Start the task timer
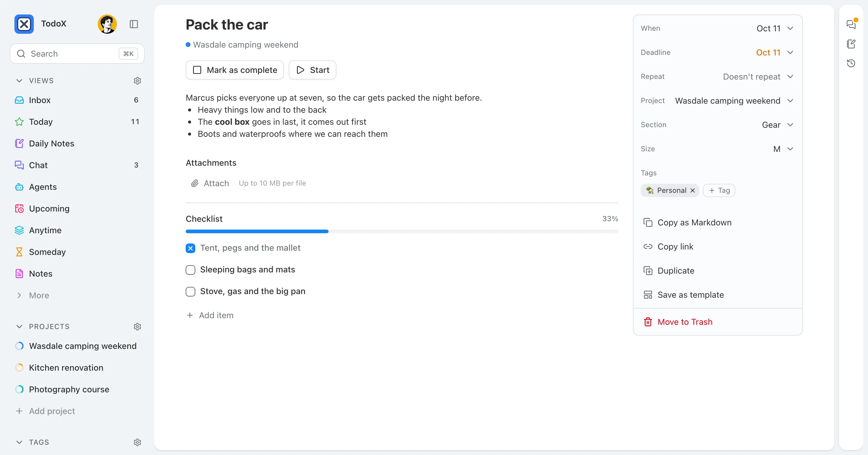 tap(312, 70)
